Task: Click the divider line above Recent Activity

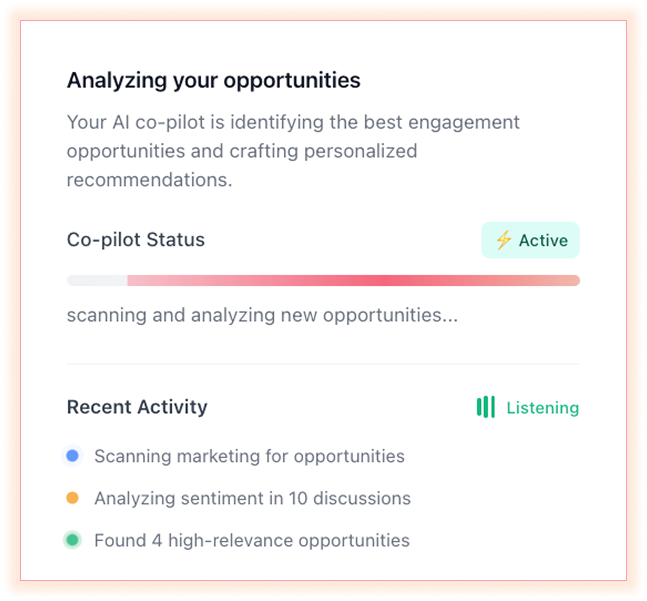Action: click(x=322, y=364)
